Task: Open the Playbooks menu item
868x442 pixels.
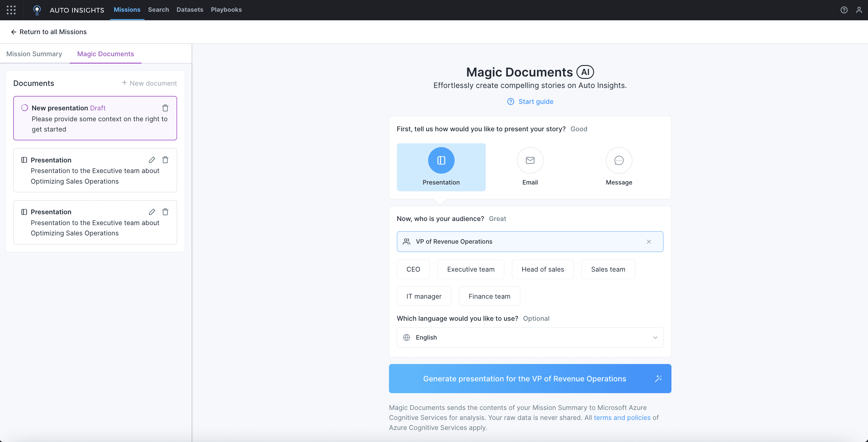Action: click(x=226, y=10)
